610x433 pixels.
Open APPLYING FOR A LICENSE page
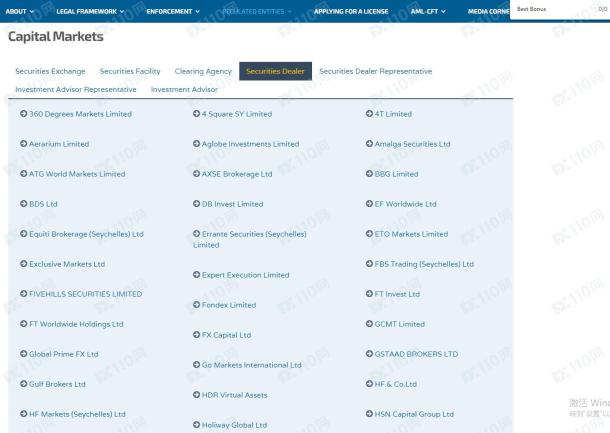pos(351,11)
